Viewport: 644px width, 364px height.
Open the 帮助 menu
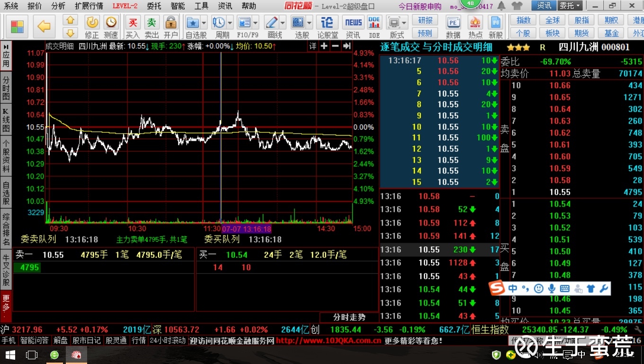tap(249, 6)
